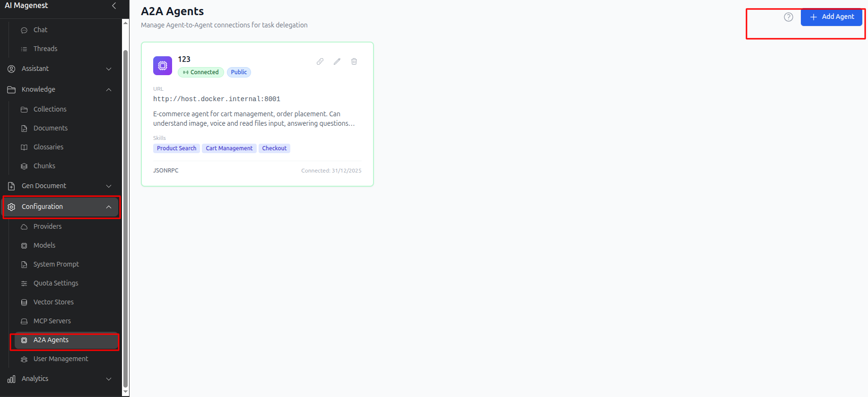Click the Glossaries book icon

(x=24, y=147)
